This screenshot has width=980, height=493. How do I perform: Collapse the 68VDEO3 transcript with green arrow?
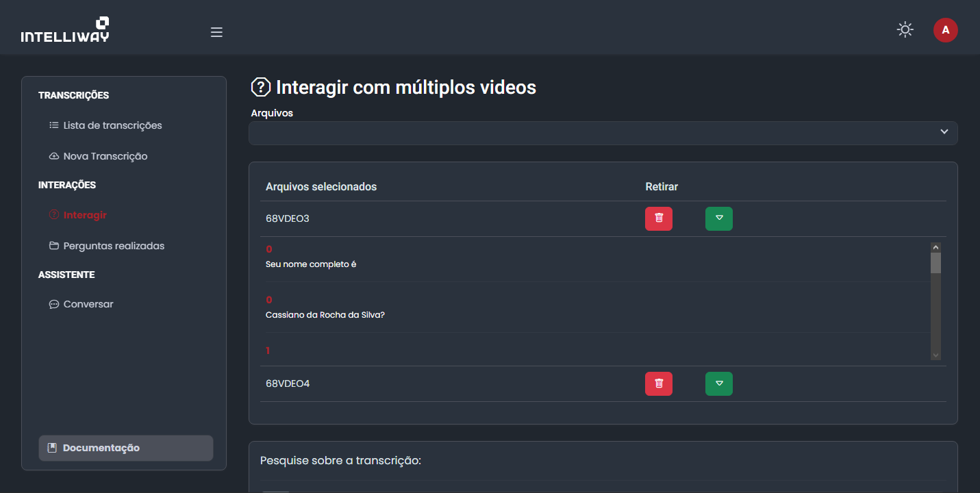(718, 218)
